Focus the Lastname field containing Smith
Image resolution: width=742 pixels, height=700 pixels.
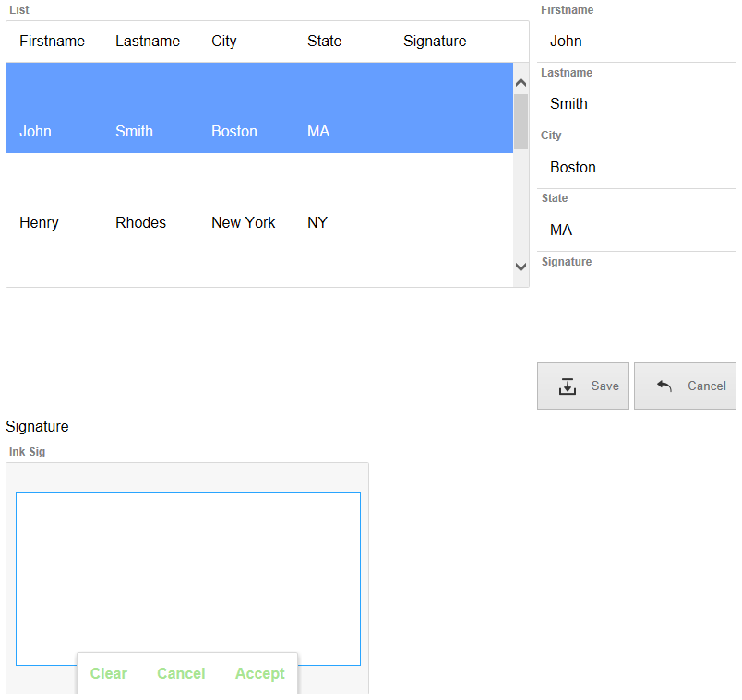tap(637, 103)
